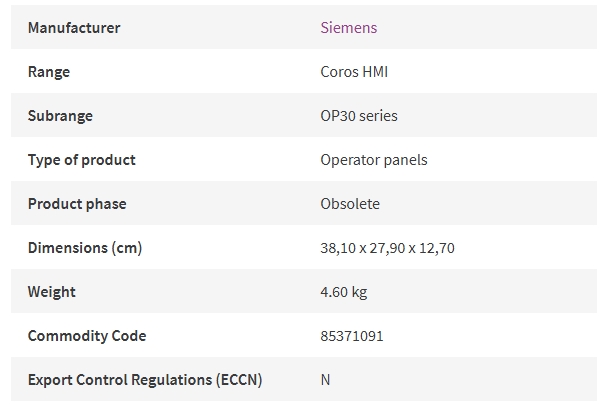Click the Manufacturer label
Viewport: 607px width, 407px height.
point(74,27)
